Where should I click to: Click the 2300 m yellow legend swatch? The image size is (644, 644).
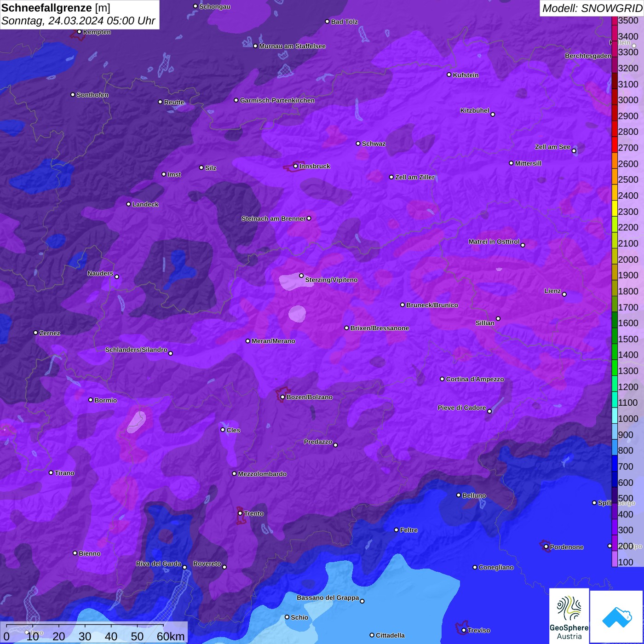615,208
